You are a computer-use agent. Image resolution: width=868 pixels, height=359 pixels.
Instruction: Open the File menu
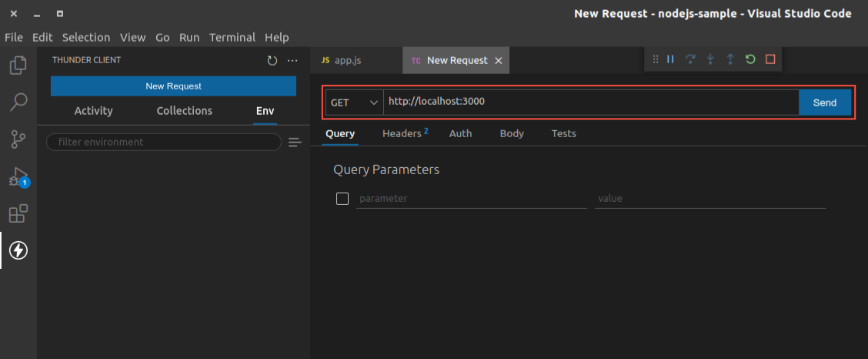pos(14,38)
